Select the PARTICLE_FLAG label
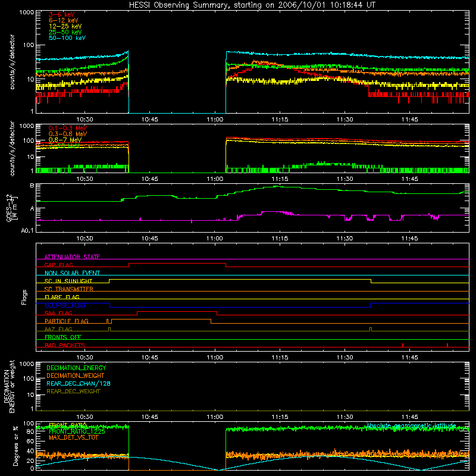 67,321
